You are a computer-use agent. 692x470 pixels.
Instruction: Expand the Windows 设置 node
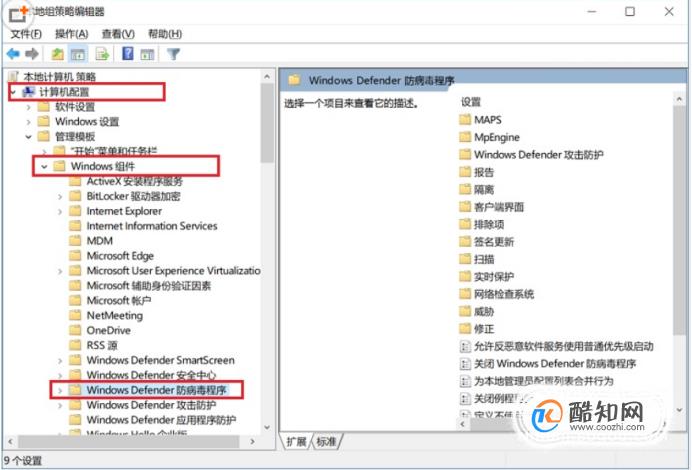29,121
